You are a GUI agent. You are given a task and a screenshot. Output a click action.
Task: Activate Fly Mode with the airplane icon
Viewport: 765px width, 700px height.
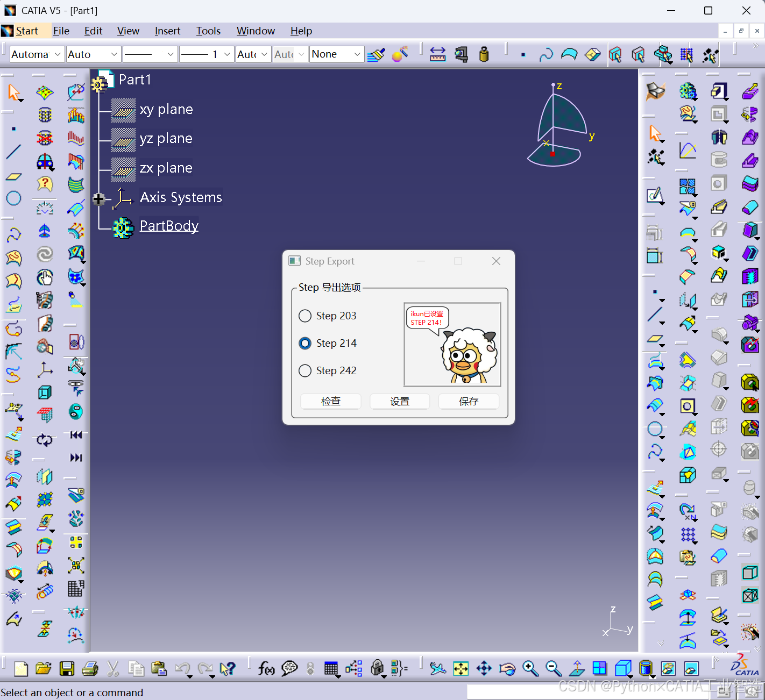coord(437,668)
